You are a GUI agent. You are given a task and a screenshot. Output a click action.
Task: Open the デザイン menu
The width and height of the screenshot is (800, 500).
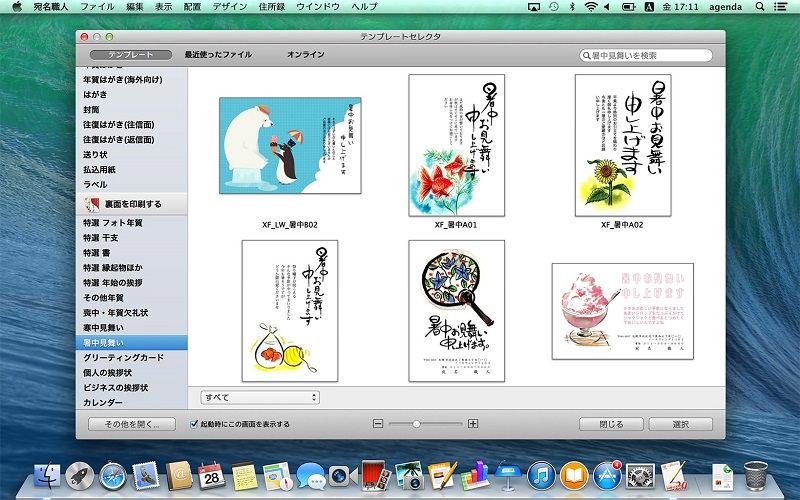pos(230,7)
